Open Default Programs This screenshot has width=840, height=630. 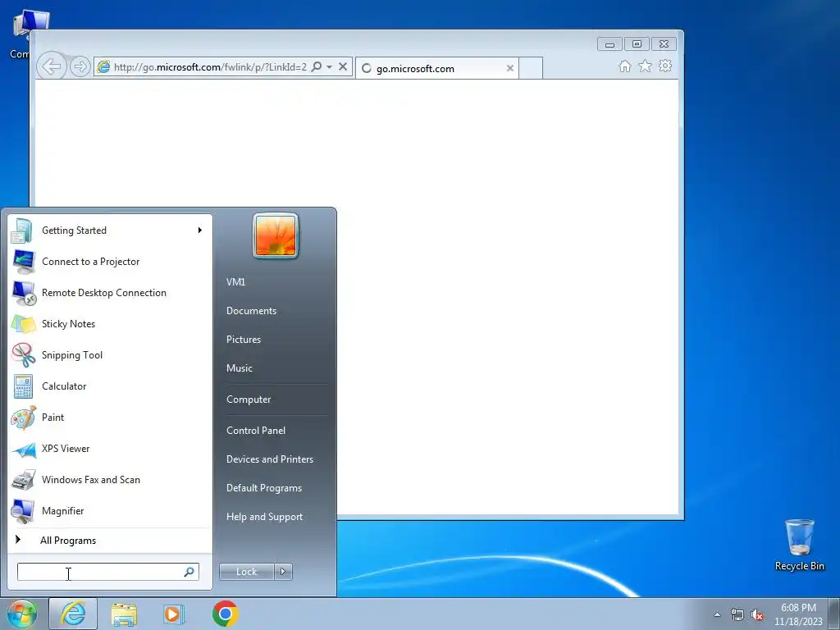263,488
